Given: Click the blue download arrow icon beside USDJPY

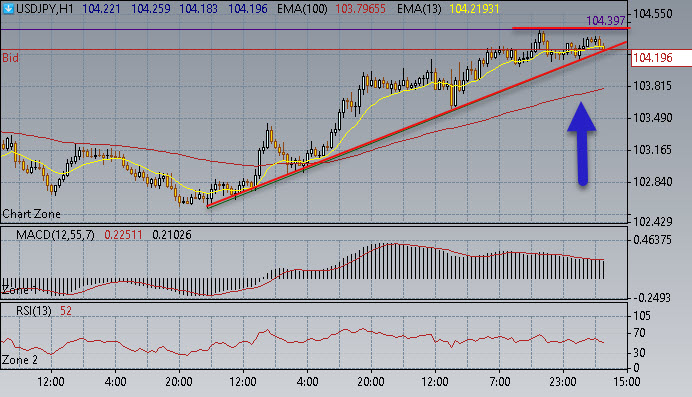Looking at the screenshot, I should [8, 8].
